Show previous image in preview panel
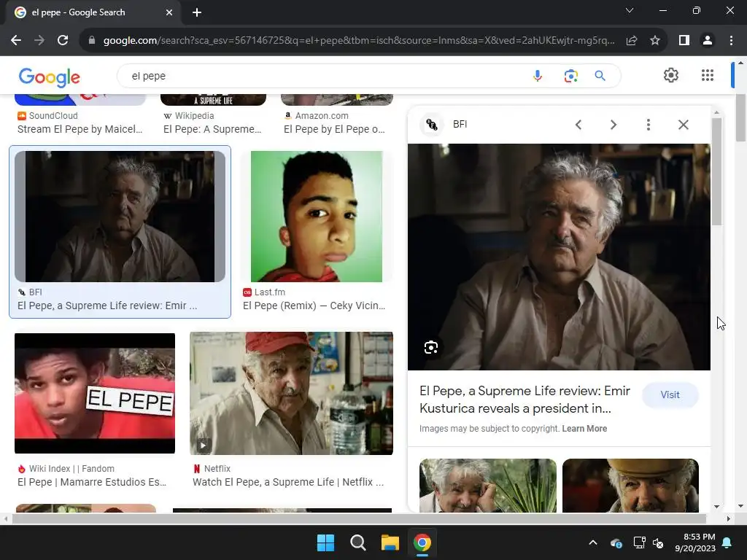This screenshot has width=747, height=560. click(x=578, y=125)
